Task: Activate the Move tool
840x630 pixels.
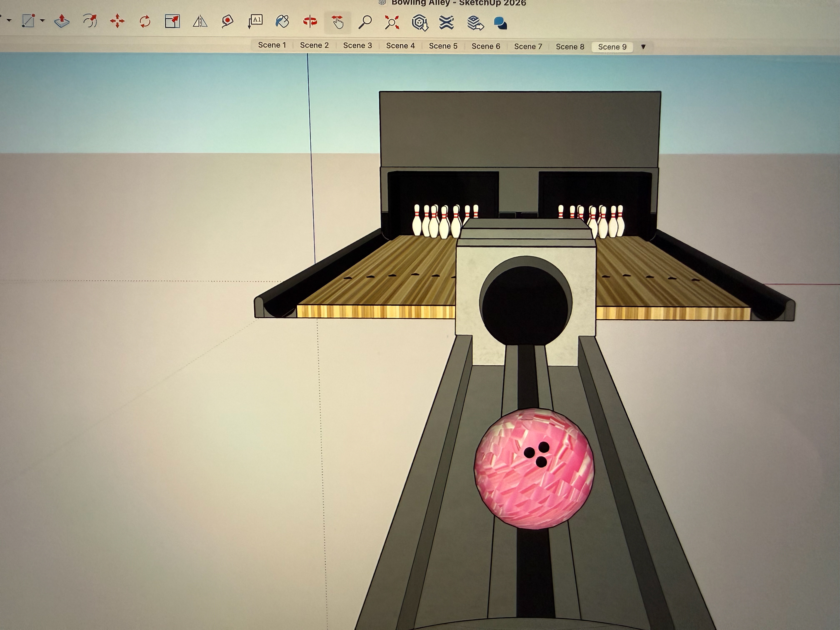Action: pos(117,21)
